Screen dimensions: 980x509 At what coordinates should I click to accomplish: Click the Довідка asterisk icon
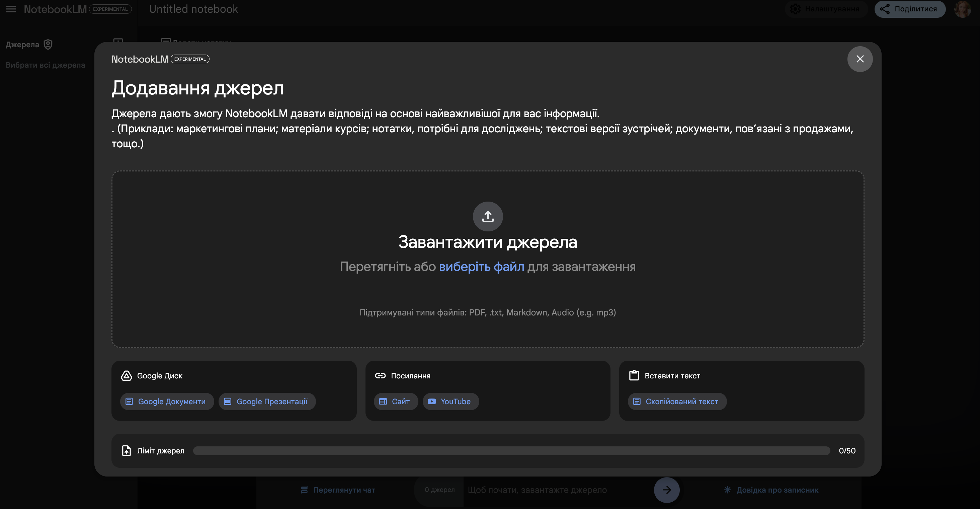point(727,490)
